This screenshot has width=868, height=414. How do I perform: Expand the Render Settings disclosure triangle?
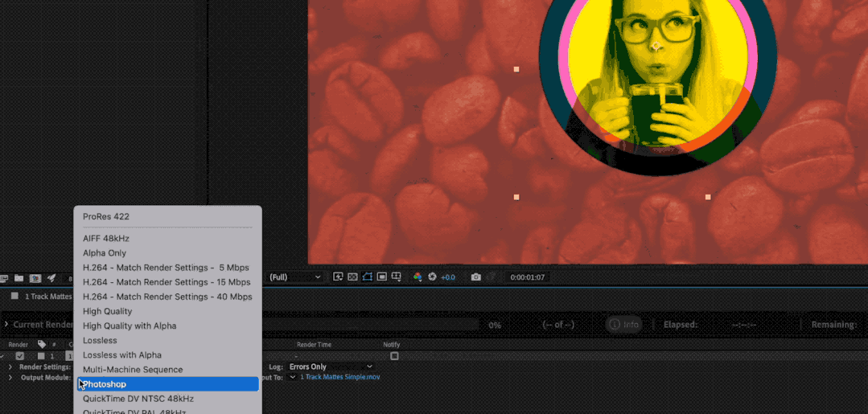(10, 367)
